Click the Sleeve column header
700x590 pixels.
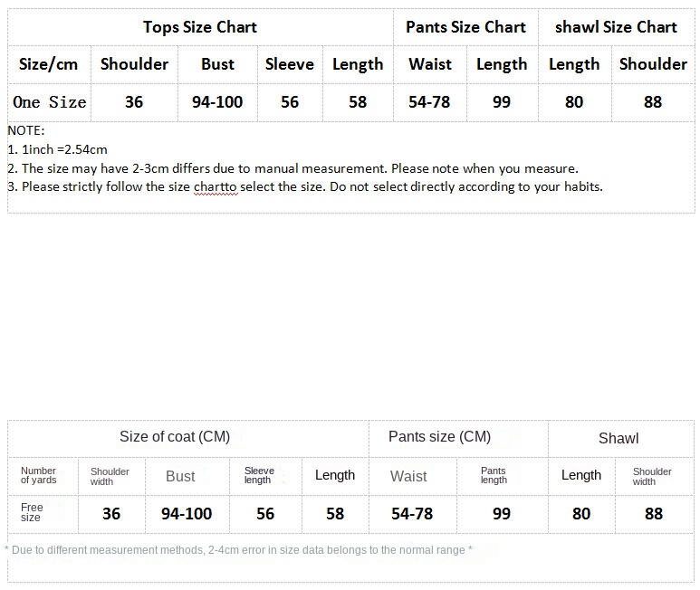(x=289, y=64)
